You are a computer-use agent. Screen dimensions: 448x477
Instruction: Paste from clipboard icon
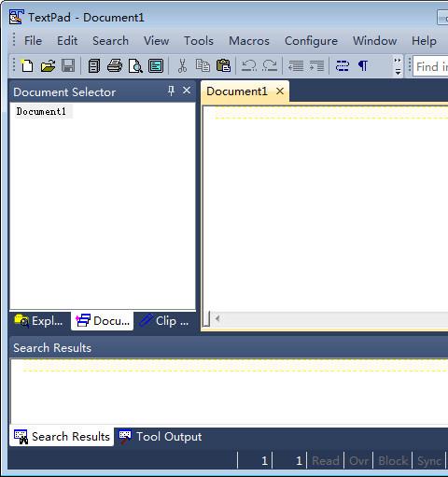(223, 66)
